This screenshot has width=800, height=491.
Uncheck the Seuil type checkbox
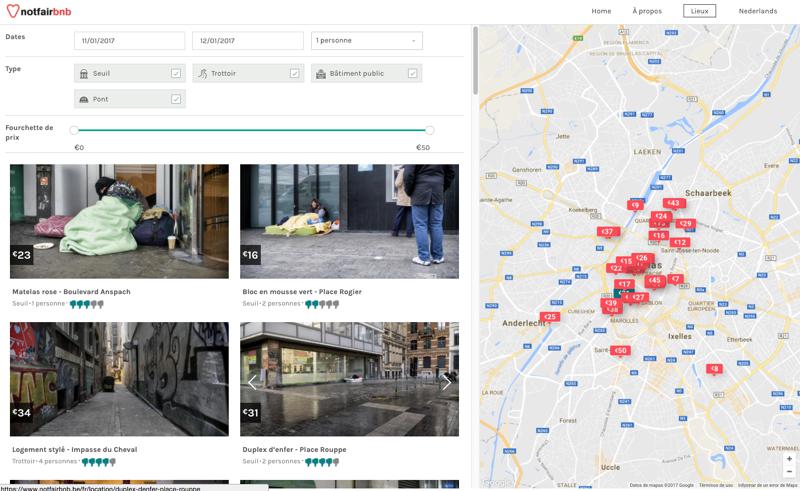(x=176, y=73)
